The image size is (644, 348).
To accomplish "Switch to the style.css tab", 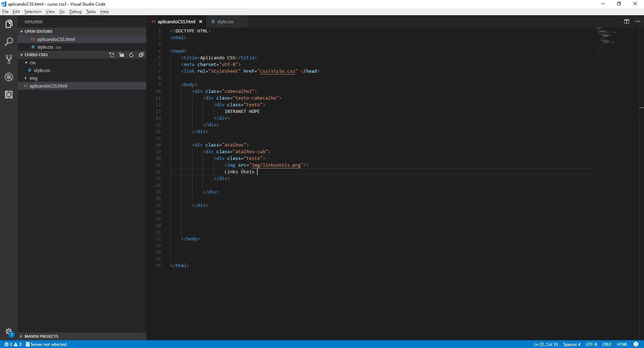I will (x=225, y=22).
